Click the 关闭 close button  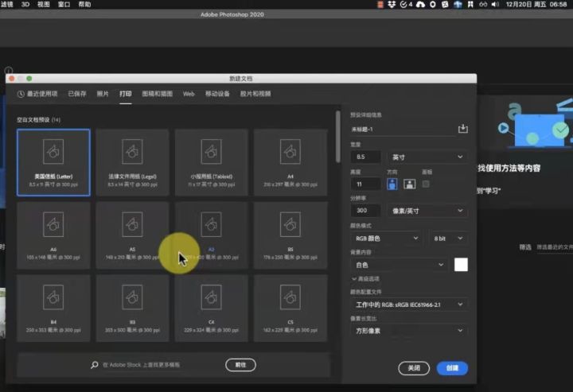point(414,368)
